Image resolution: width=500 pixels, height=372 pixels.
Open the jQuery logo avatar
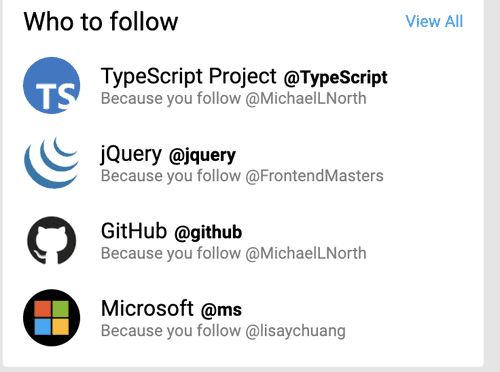coord(52,163)
